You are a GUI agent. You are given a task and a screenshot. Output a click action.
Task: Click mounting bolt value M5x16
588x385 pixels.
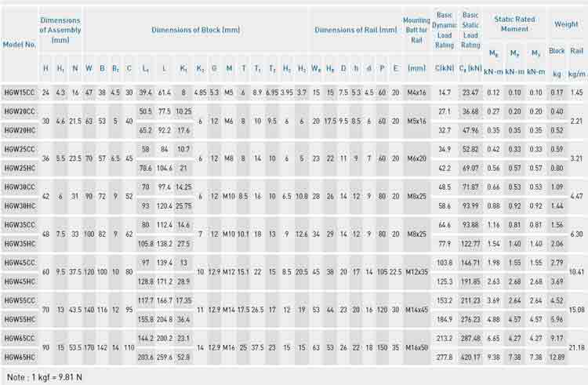click(416, 121)
